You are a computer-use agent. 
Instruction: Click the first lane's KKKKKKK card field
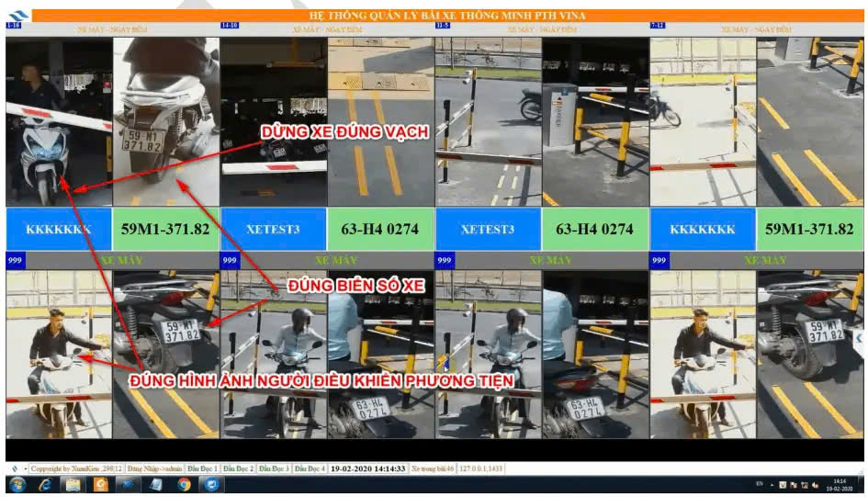pyautogui.click(x=59, y=229)
